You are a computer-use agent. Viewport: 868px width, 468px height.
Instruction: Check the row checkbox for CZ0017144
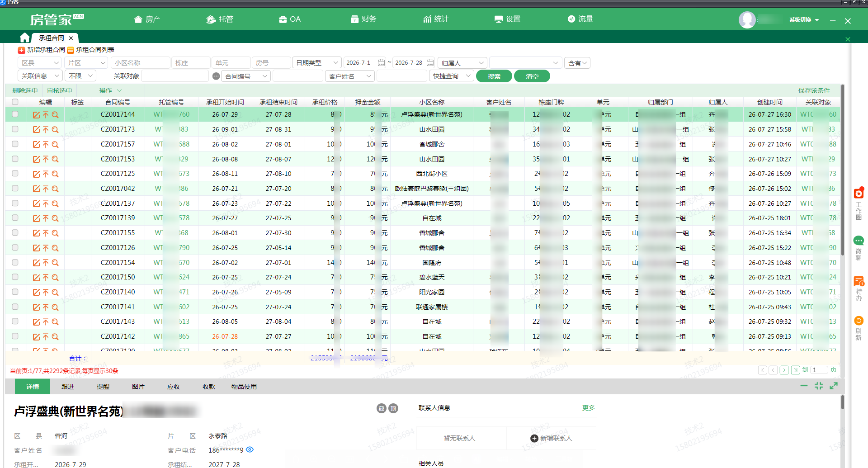pos(15,114)
